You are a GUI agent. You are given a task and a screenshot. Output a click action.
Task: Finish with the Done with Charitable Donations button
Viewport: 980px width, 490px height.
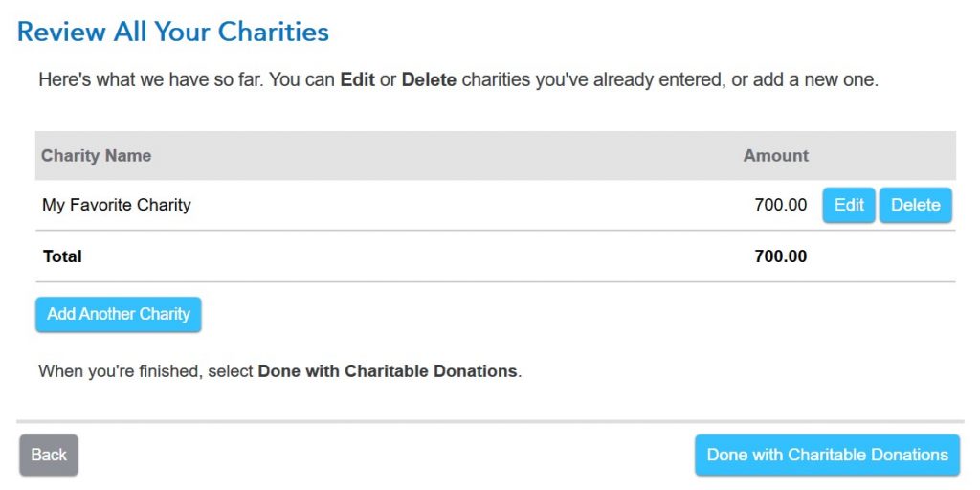827,455
